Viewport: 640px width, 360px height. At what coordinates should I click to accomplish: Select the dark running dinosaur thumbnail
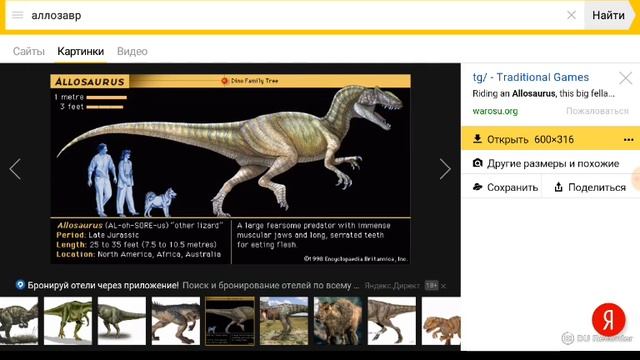pyautogui.click(x=176, y=321)
